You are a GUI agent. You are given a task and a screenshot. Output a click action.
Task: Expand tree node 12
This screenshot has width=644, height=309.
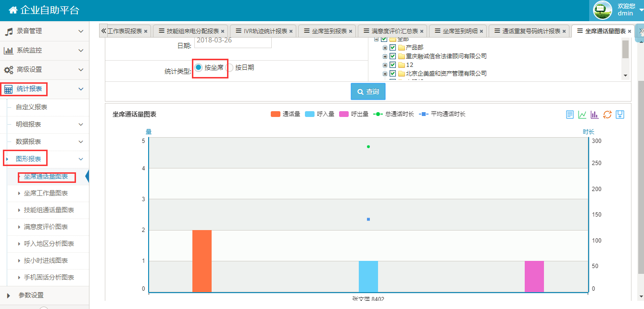coord(385,65)
